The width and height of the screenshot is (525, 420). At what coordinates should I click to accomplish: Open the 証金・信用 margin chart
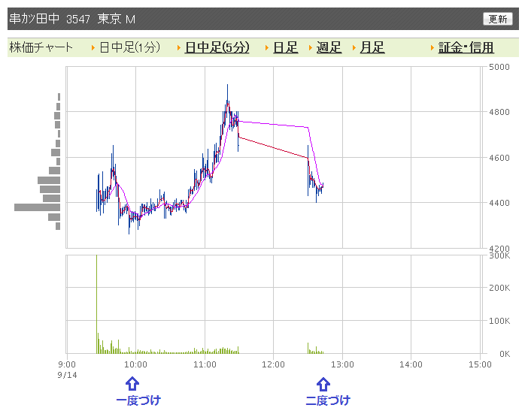(466, 47)
